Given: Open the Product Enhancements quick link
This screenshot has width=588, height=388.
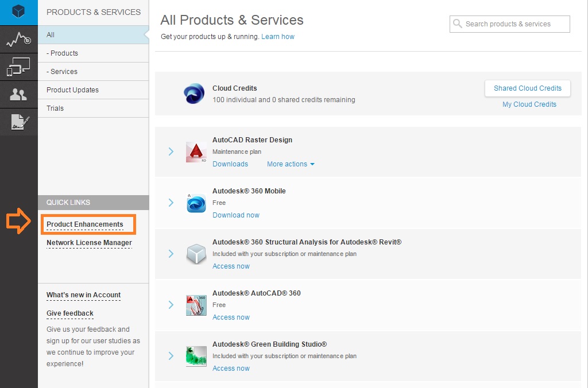Looking at the screenshot, I should pos(85,224).
